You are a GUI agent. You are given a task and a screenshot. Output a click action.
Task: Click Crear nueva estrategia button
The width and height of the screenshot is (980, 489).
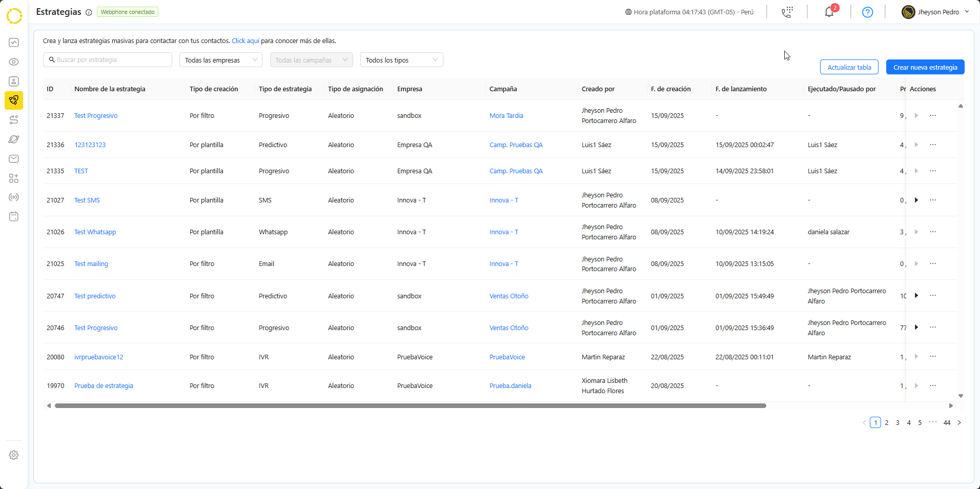925,67
